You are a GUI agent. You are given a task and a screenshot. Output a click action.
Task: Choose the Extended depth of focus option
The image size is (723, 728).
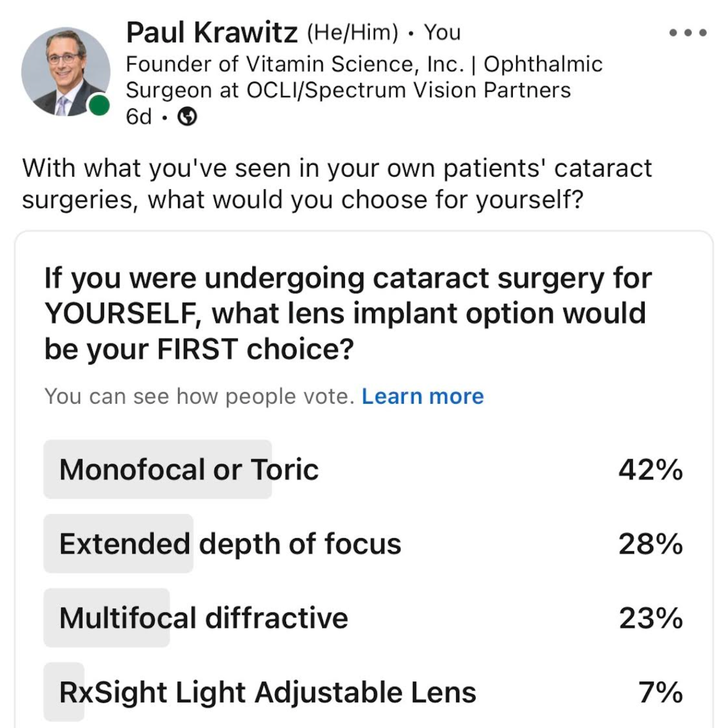pyautogui.click(x=230, y=544)
